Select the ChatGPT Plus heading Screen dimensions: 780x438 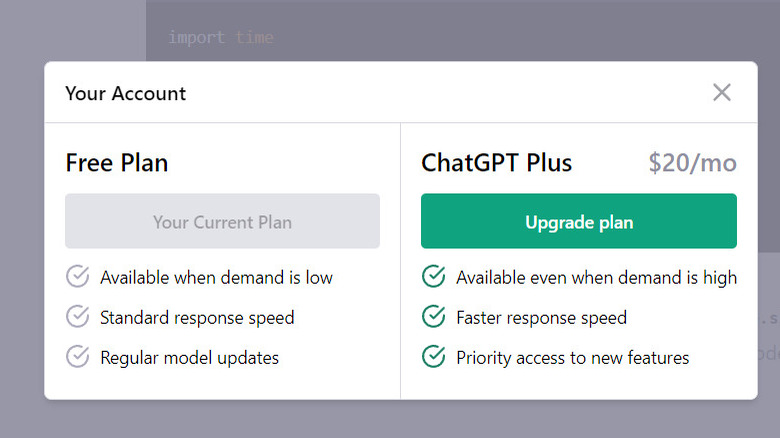(x=496, y=163)
